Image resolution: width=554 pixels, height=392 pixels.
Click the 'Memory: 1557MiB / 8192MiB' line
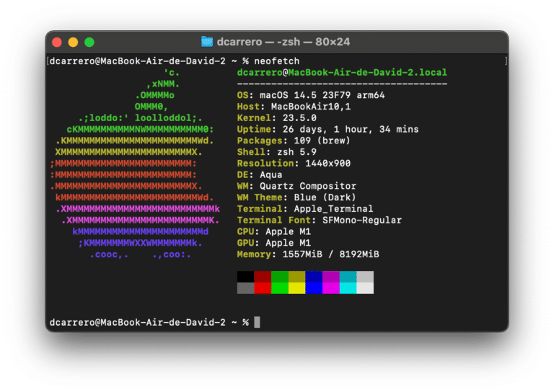coord(308,254)
